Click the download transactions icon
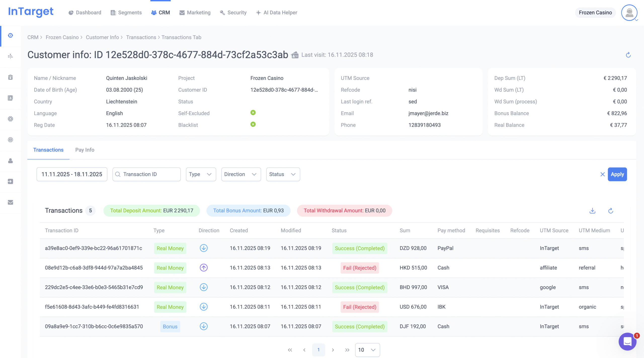The width and height of the screenshot is (644, 358). [592, 211]
